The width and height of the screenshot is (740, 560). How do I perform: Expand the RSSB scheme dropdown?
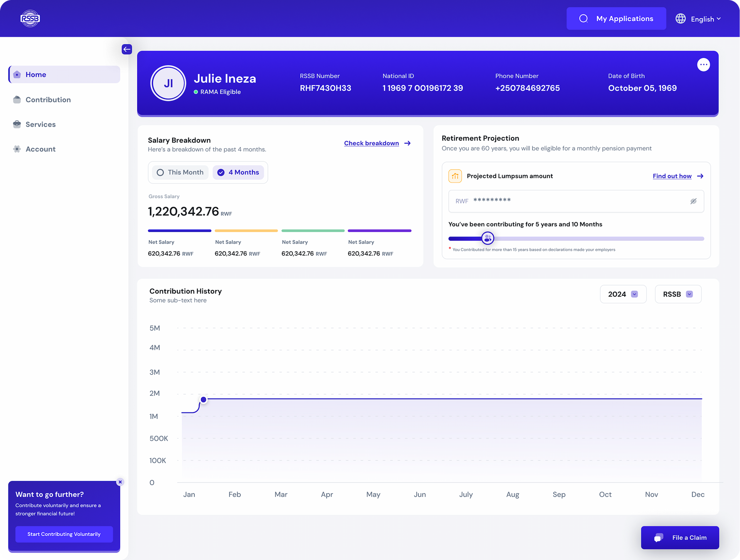coord(678,294)
